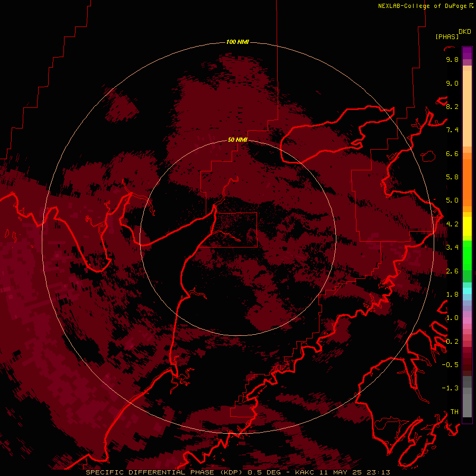The image size is (476, 476).
Task: Pick the green band of the color scale
Action: point(467,255)
